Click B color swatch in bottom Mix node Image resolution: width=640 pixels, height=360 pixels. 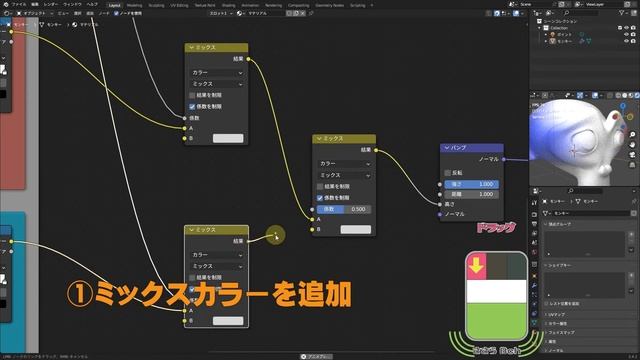228,321
